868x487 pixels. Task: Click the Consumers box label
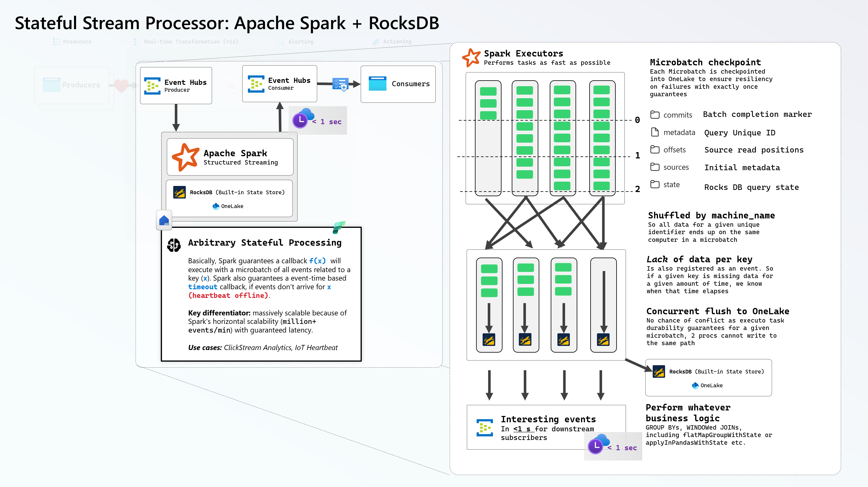(x=411, y=84)
